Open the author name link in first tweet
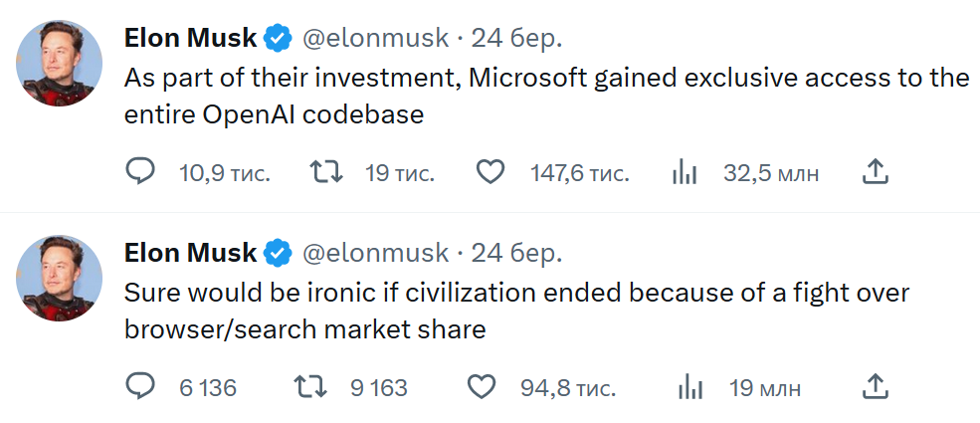Image resolution: width=980 pixels, height=423 pixels. 190,39
